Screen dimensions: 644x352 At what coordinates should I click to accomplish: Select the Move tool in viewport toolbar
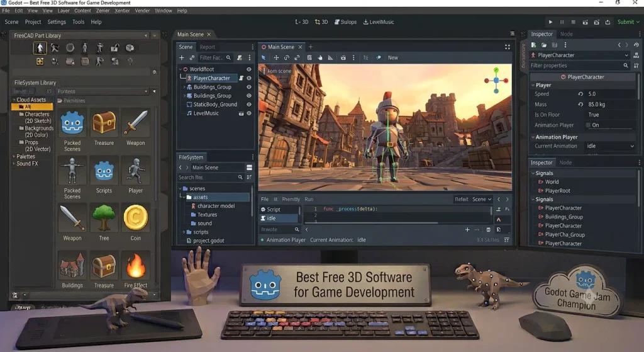[x=276, y=57]
